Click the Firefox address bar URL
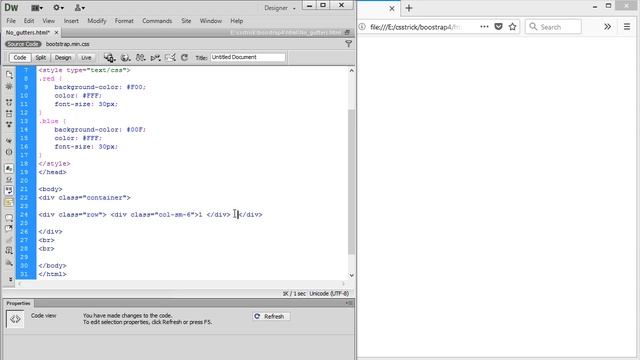This screenshot has width=640, height=360. 415,27
